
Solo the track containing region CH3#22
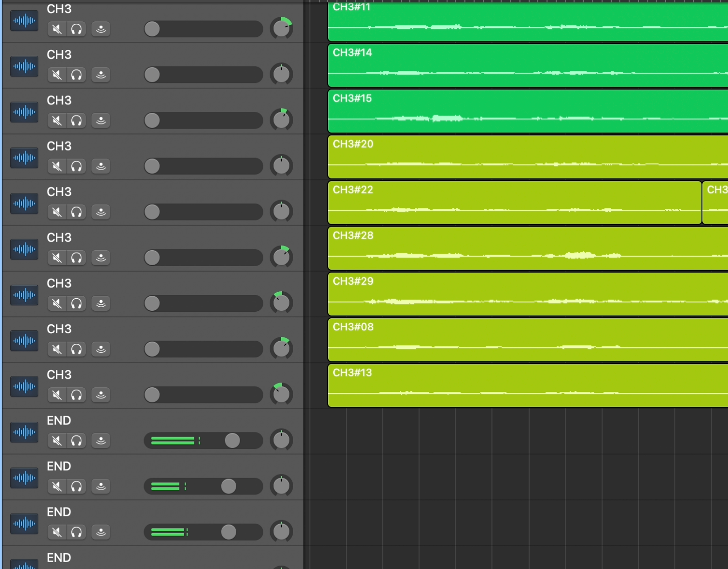click(x=76, y=212)
